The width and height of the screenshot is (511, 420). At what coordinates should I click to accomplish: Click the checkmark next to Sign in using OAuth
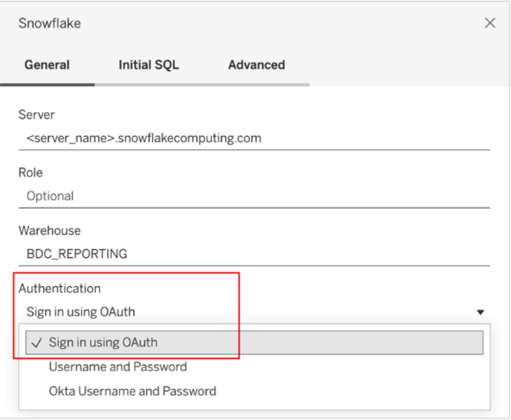click(37, 342)
